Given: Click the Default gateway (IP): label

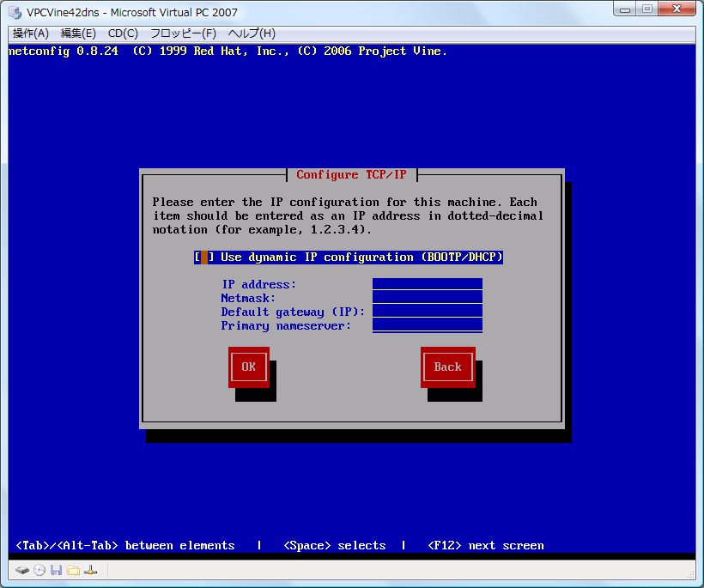Looking at the screenshot, I should (293, 312).
